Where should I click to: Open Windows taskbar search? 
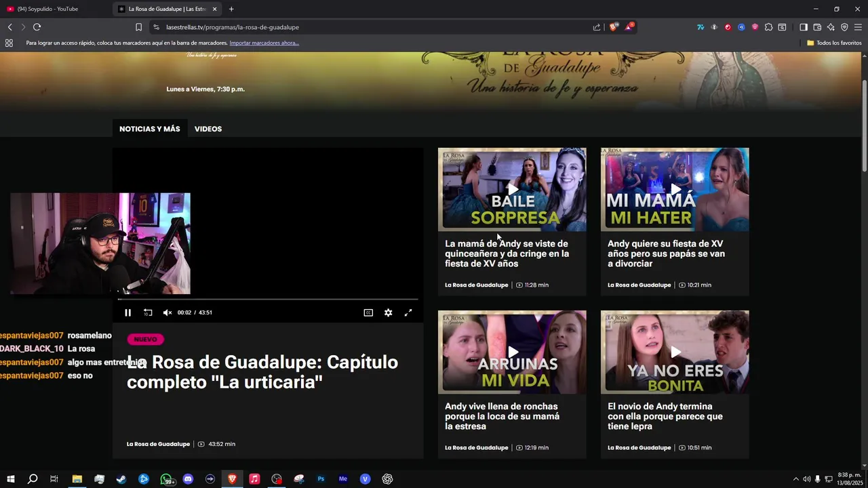point(33,479)
